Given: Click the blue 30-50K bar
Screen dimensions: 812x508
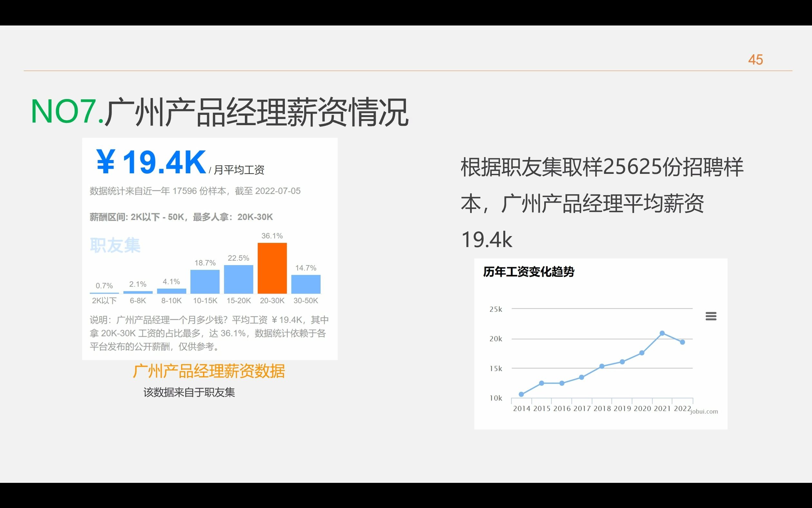Looking at the screenshot, I should click(306, 284).
